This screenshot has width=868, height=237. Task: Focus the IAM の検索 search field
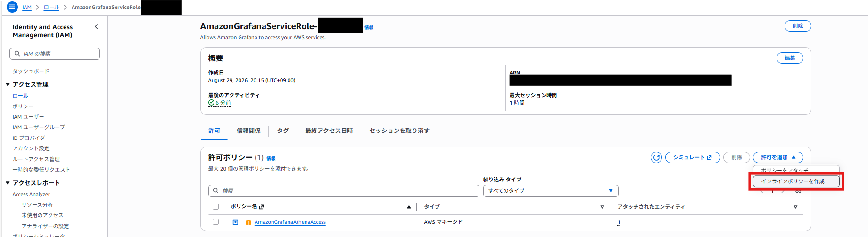coord(55,54)
